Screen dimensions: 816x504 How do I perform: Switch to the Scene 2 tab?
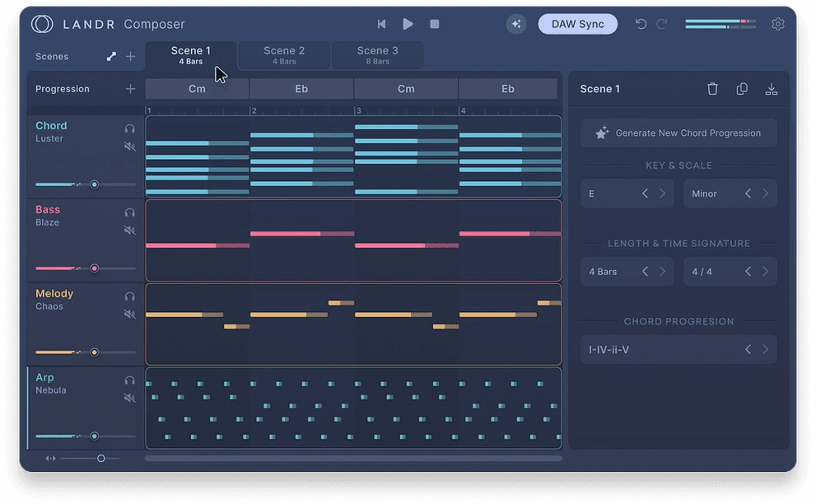click(x=283, y=54)
